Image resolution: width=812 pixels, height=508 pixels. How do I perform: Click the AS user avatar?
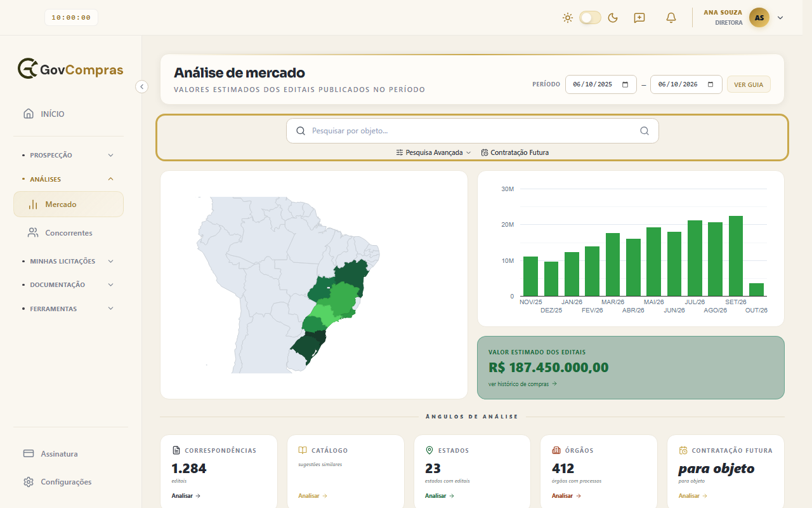759,18
